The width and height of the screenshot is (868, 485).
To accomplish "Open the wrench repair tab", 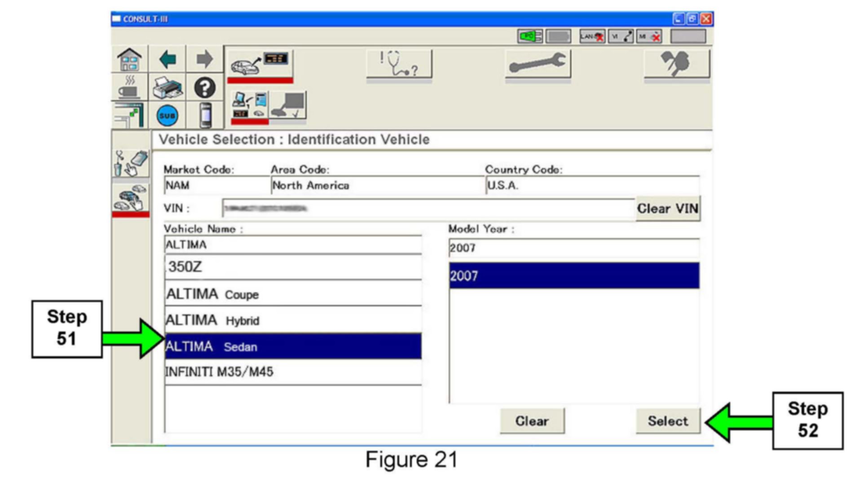I will [538, 64].
